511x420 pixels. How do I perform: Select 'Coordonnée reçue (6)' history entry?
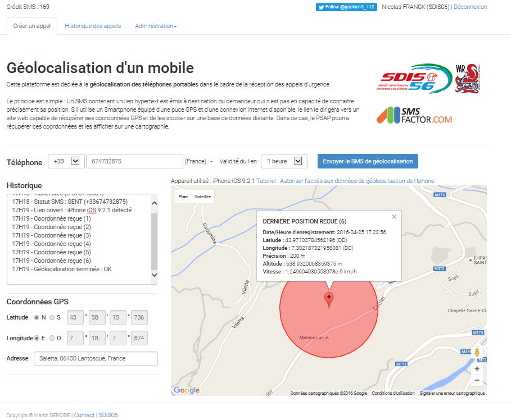[52, 261]
